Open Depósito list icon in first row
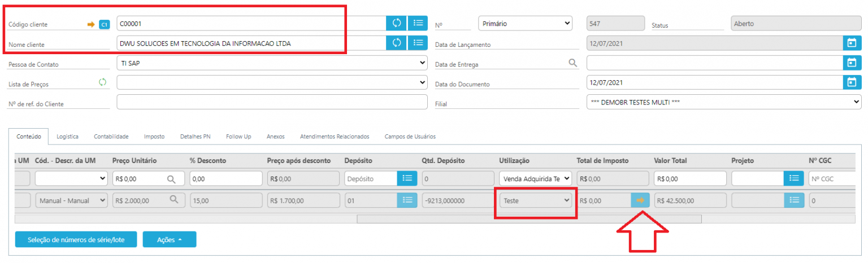The width and height of the screenshot is (868, 263). [406, 178]
